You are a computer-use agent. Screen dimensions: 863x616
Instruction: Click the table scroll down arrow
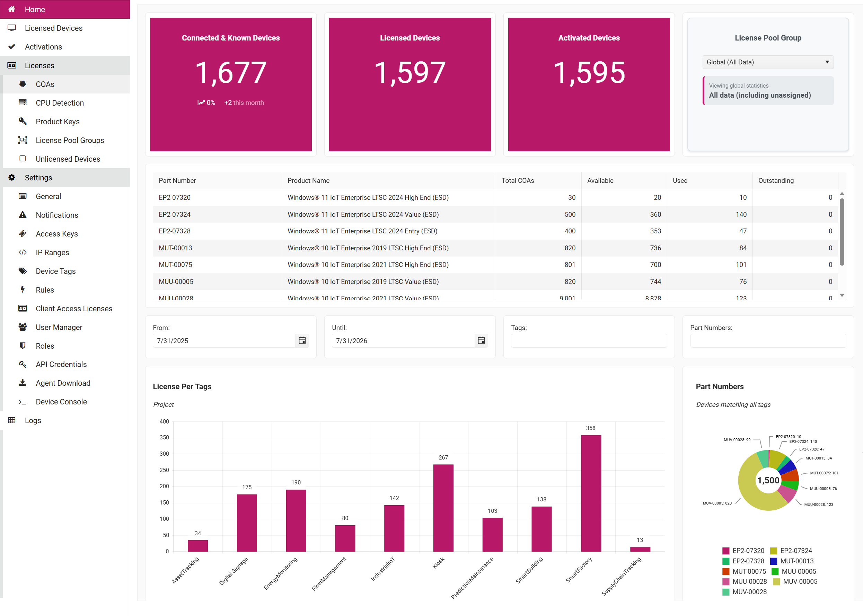[842, 295]
